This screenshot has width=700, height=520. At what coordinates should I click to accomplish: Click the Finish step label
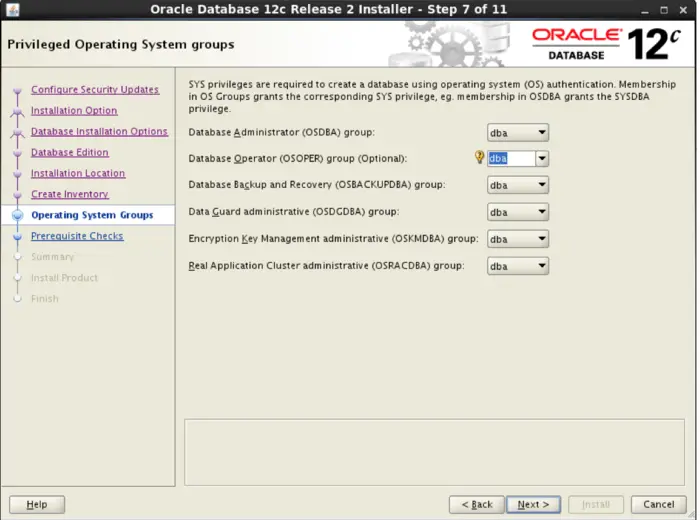point(45,299)
